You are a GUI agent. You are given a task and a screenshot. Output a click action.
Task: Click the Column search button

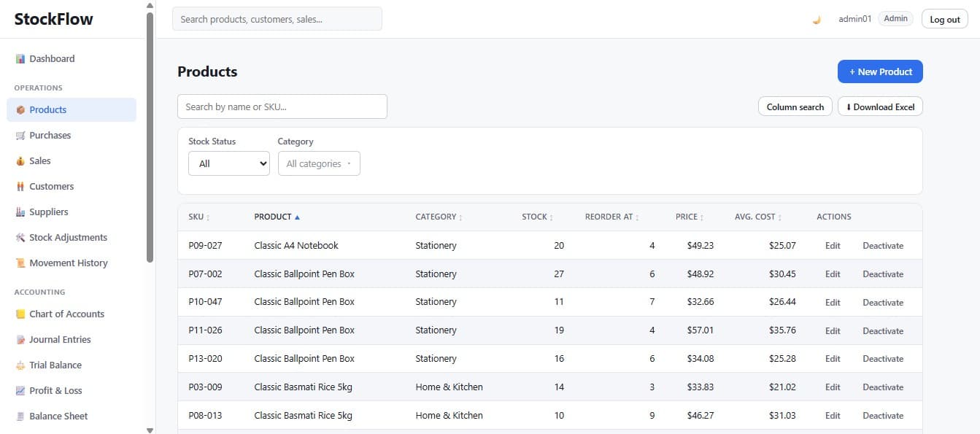pyautogui.click(x=795, y=106)
